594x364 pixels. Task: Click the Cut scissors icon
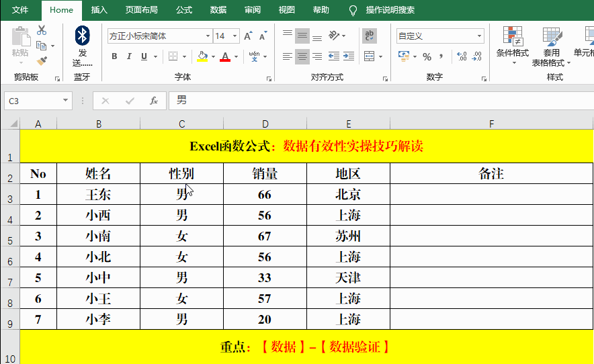(x=42, y=30)
